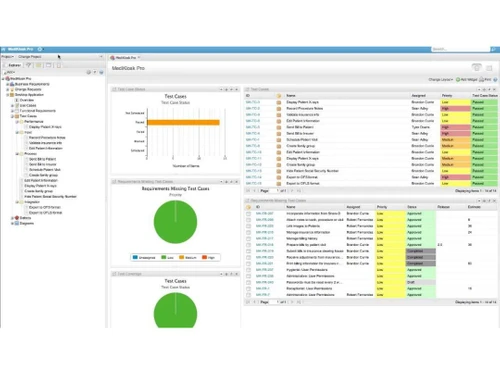This screenshot has width=500, height=375.
Task: Tick the checkbox for Receptionist: User Permissions
Action: coord(248,289)
